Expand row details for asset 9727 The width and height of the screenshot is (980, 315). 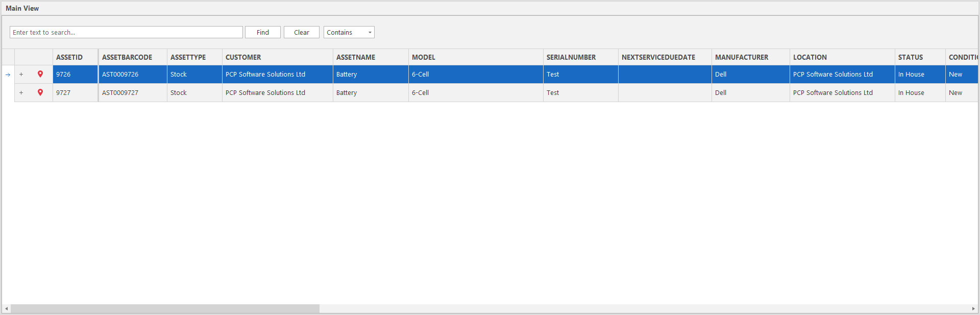(21, 92)
